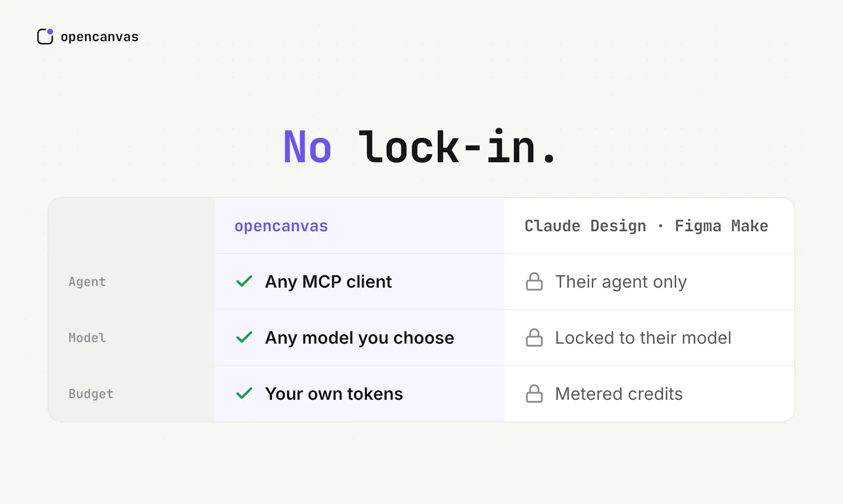Click the lock icon next to Locked to their model
Screen dimensions: 843x504
[x=534, y=337]
